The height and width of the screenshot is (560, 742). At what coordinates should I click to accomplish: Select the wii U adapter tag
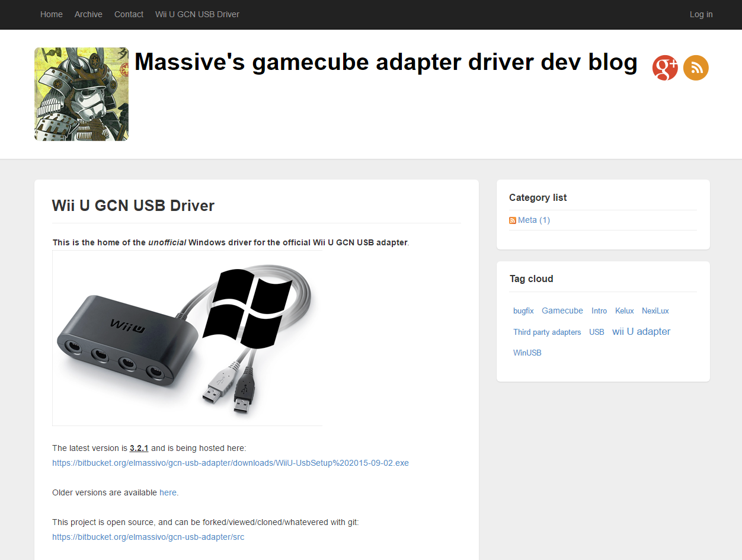[641, 331]
